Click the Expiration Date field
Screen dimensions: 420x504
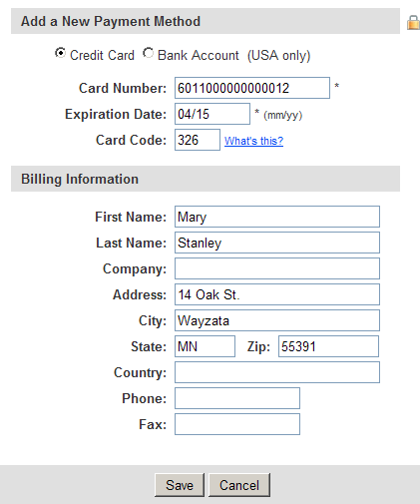pyautogui.click(x=212, y=114)
